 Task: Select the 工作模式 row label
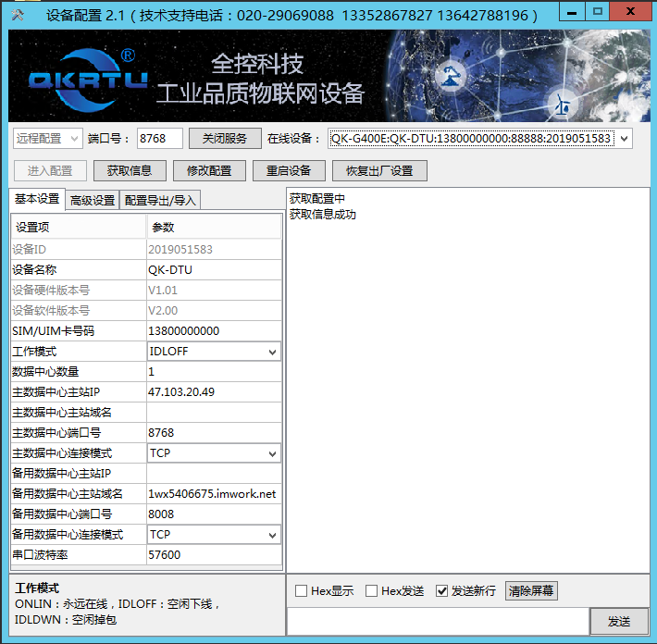(x=34, y=352)
